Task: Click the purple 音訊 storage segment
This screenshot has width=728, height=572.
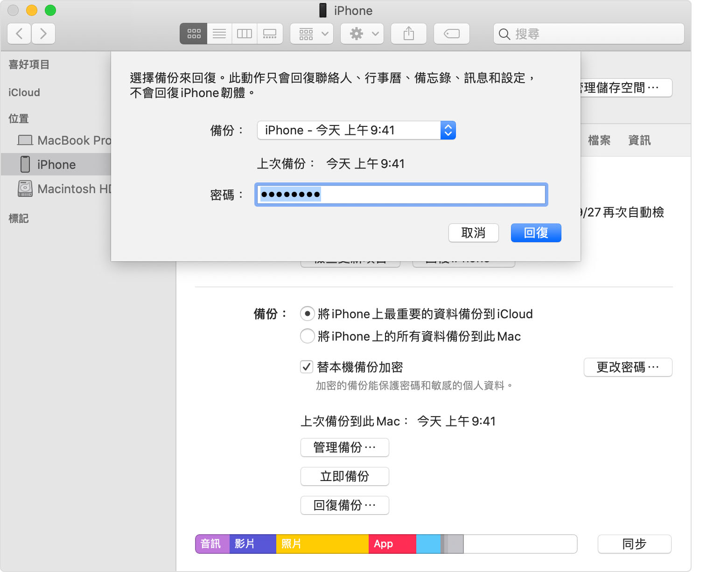Action: point(212,544)
